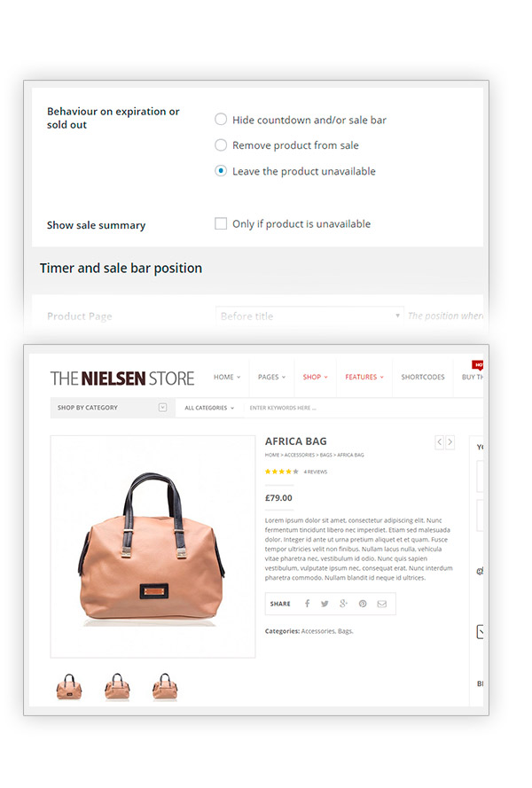Open Product Page position dropdown
The height and width of the screenshot is (788, 532).
tap(309, 316)
